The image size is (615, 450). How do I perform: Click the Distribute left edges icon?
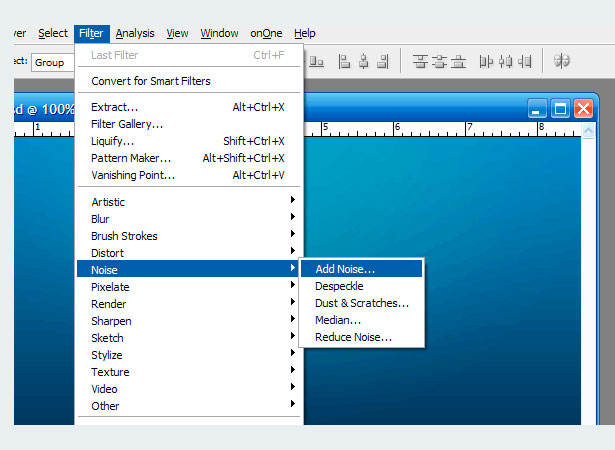pyautogui.click(x=486, y=62)
